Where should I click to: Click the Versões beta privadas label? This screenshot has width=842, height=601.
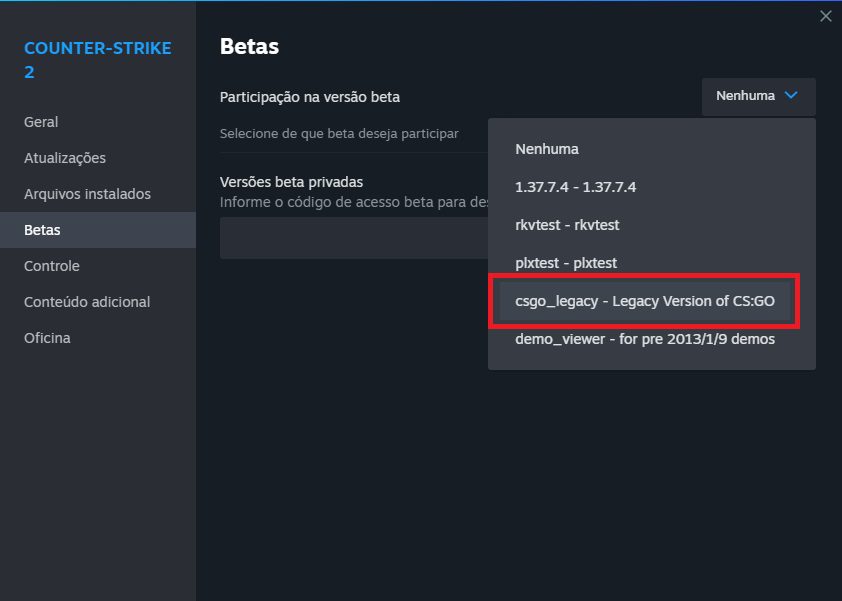tap(291, 182)
